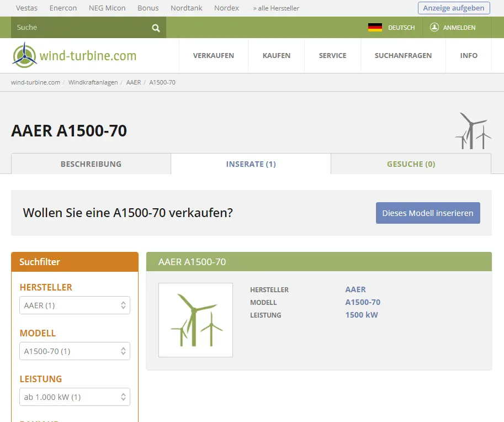Focus the Suche input field
The height and width of the screenshot is (422, 504).
(80, 28)
